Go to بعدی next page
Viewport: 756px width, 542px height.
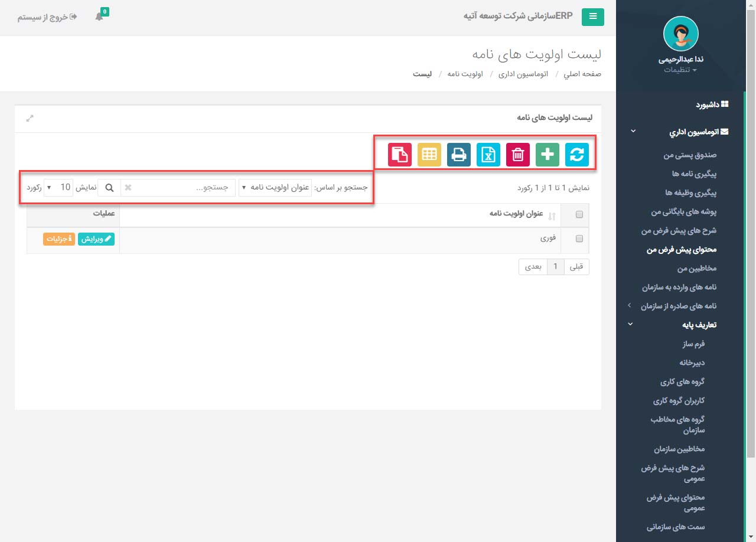[533, 266]
